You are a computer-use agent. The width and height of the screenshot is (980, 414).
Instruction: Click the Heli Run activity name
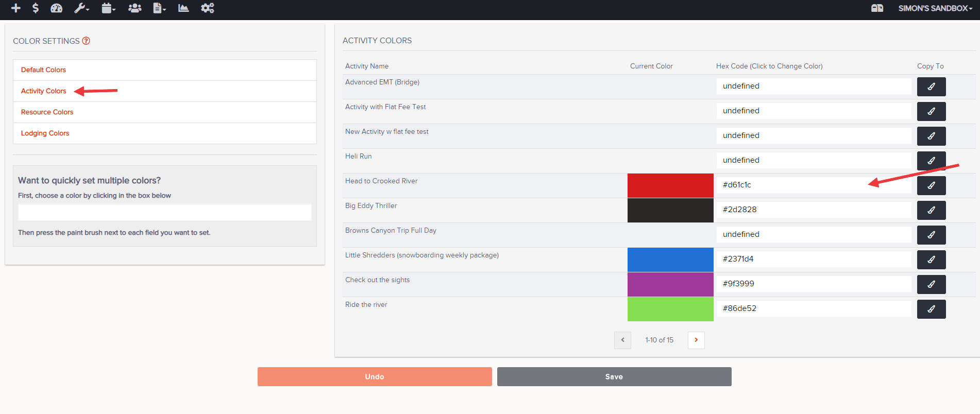coord(358,156)
